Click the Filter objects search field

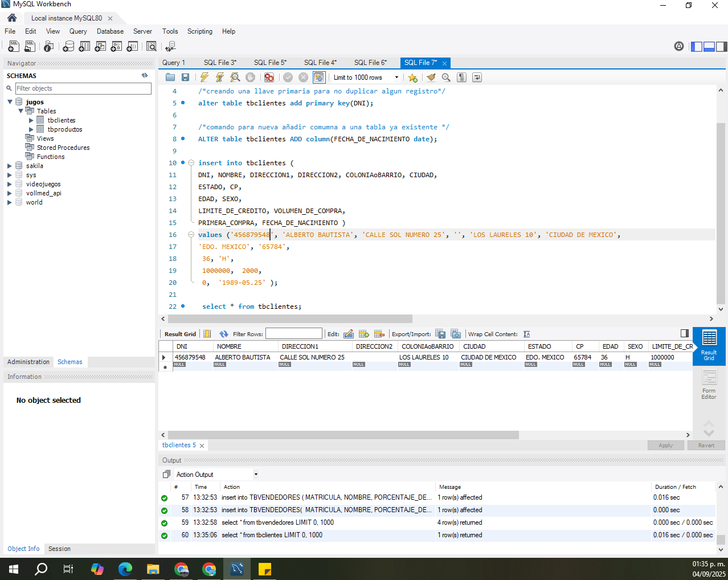pos(83,88)
